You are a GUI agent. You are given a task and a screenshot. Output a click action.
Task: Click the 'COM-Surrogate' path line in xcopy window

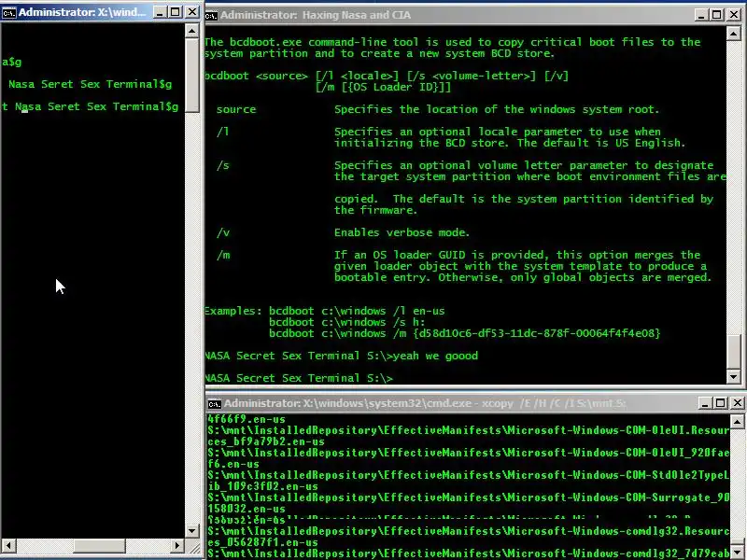469,497
